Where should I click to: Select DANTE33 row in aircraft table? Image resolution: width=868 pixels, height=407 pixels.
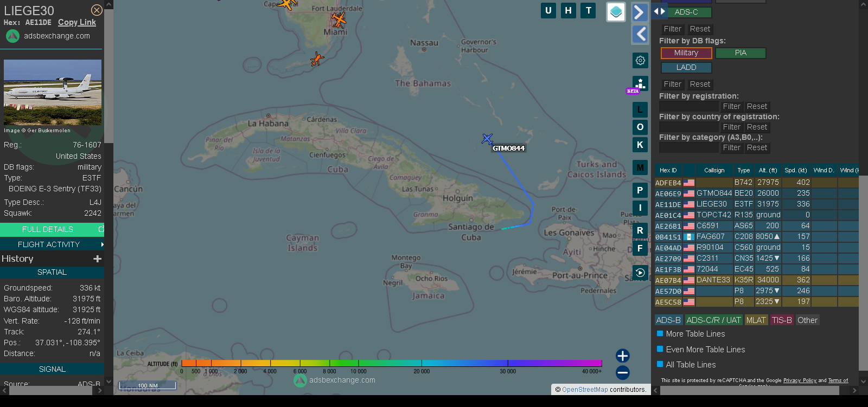pyautogui.click(x=757, y=280)
